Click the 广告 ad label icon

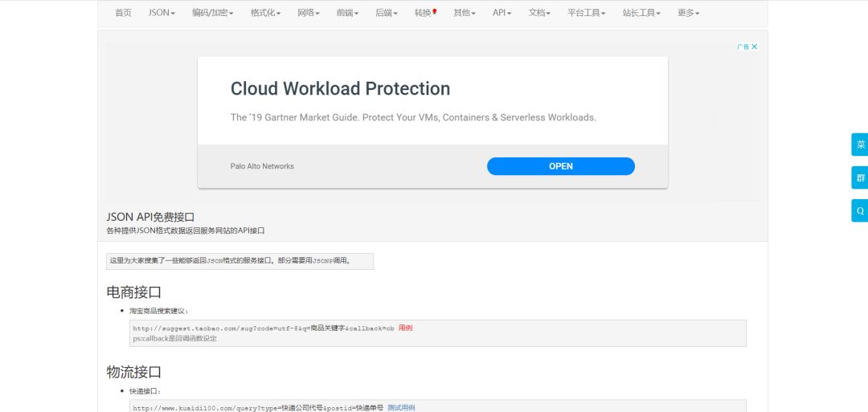pos(743,47)
